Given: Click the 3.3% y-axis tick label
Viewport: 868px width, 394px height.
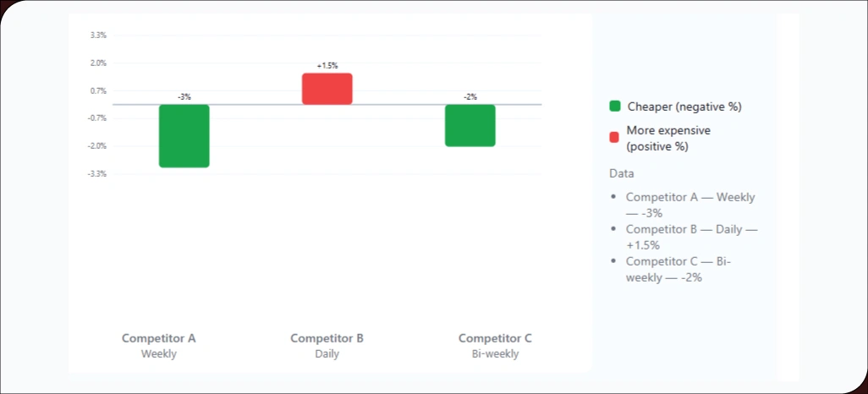Looking at the screenshot, I should pos(98,36).
